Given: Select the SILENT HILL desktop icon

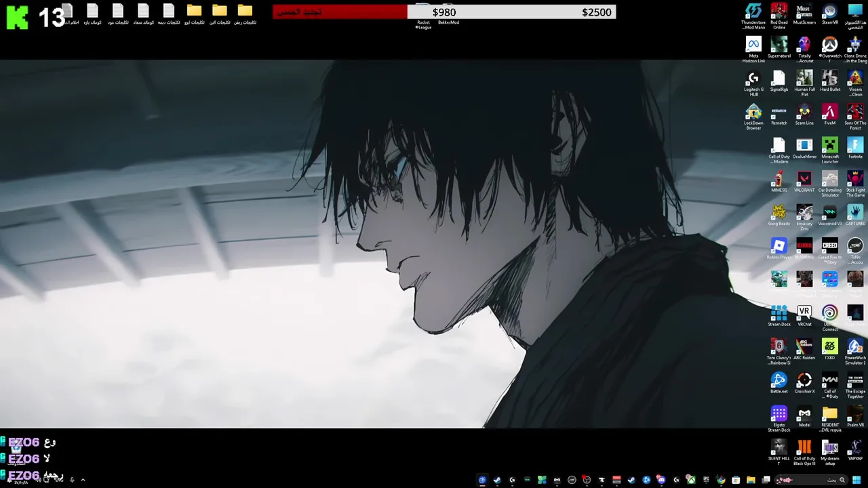Looking at the screenshot, I should [778, 453].
